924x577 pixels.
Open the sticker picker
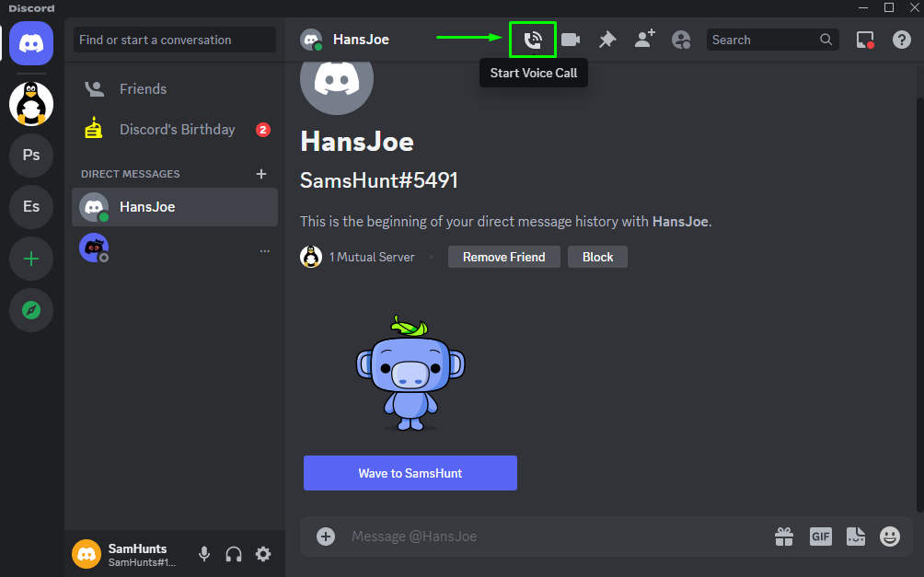click(x=856, y=537)
